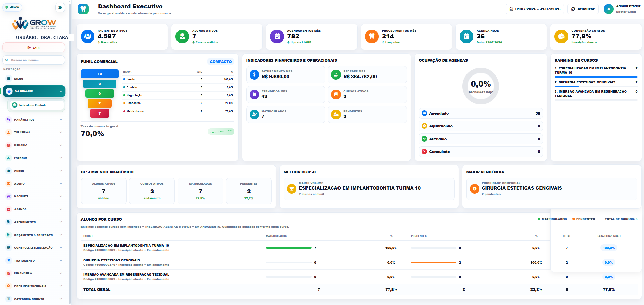The height and width of the screenshot is (305, 644).
Task: Click the 100,0% conversion badge for Implantodontia
Action: coord(609,248)
